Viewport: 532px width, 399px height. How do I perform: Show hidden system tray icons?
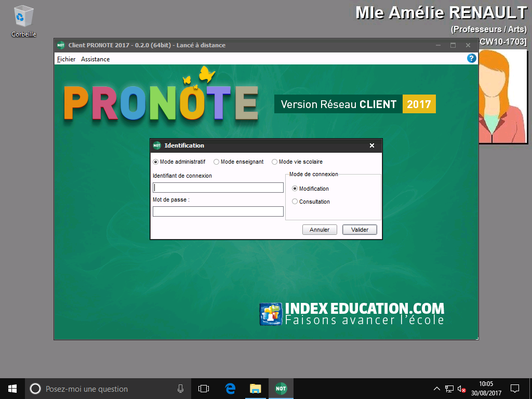436,389
